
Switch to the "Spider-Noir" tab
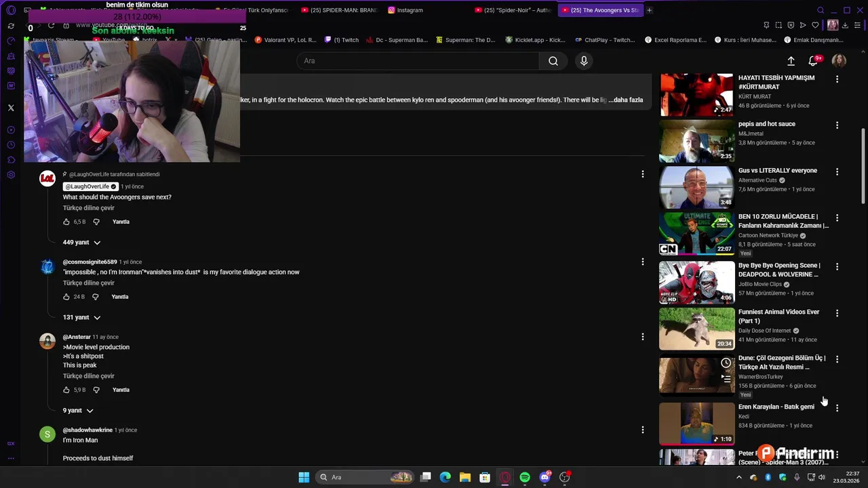point(514,10)
